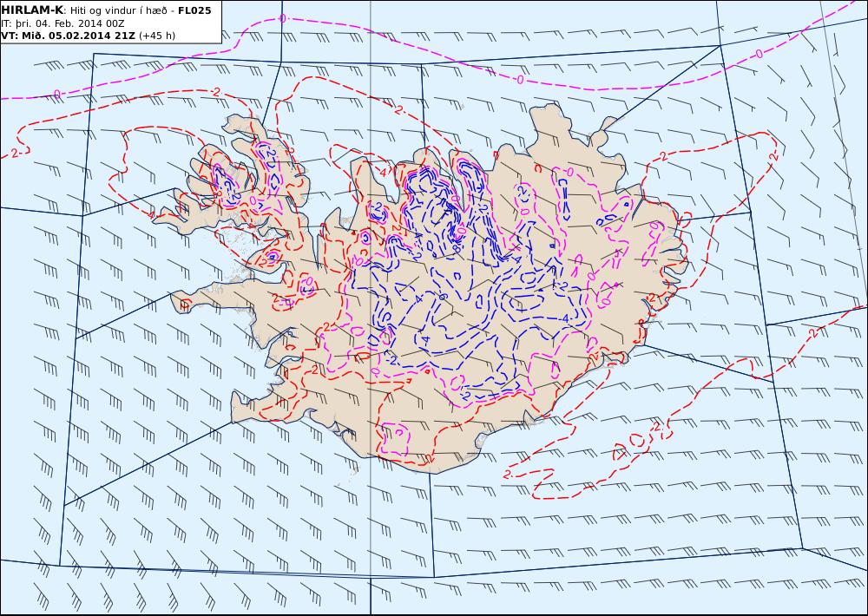Select the "VT: Mið. 05.02.2014 21Z" valid time
The height and width of the screenshot is (616, 868).
point(68,36)
